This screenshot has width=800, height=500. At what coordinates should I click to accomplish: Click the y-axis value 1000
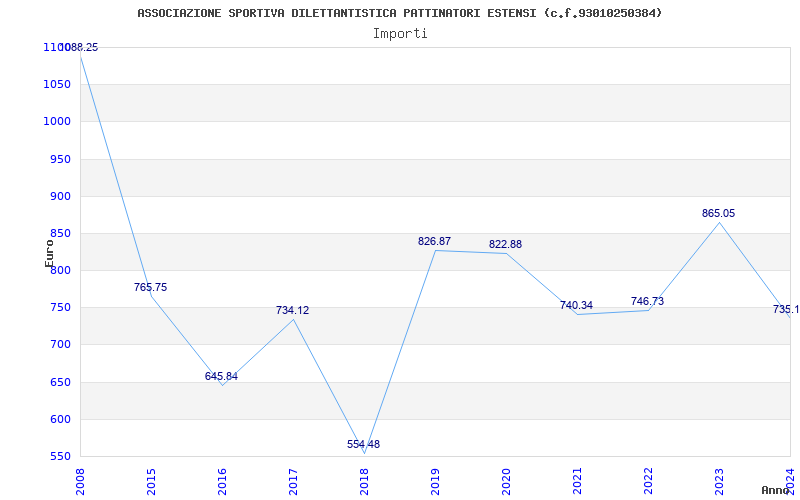(57, 121)
